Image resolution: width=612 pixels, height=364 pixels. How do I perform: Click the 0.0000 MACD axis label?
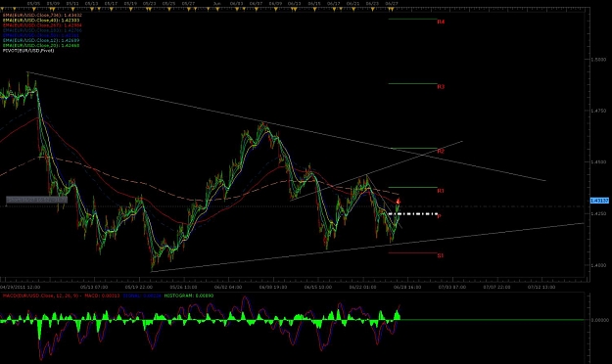tap(601, 320)
